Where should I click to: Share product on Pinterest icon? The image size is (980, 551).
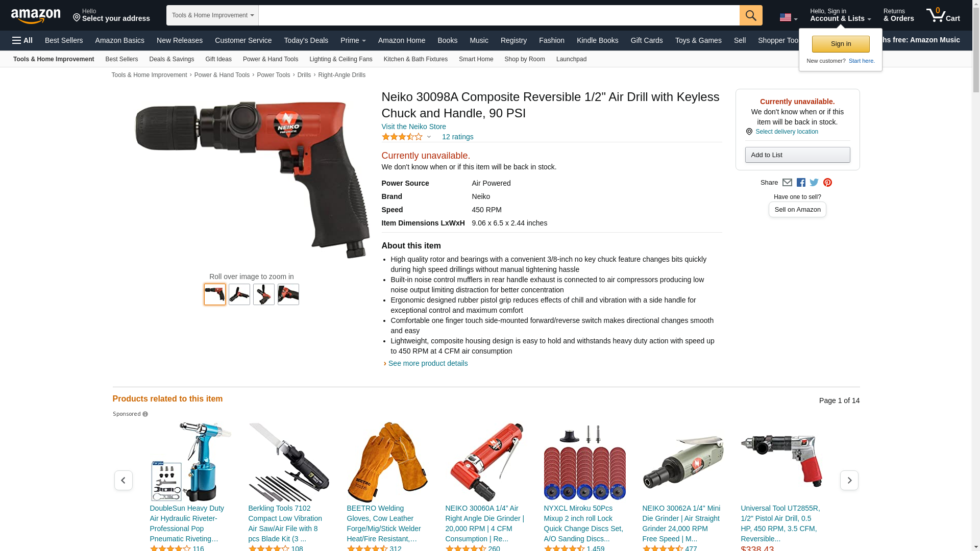827,183
